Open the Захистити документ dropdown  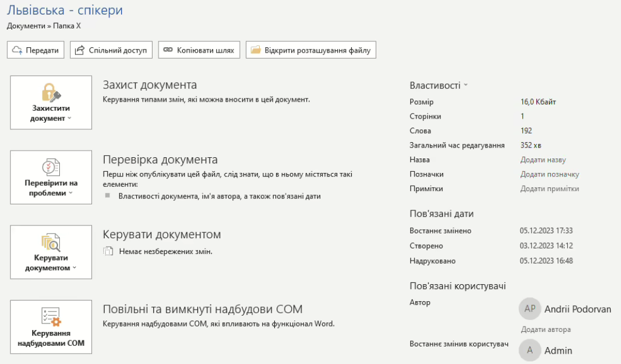(51, 118)
